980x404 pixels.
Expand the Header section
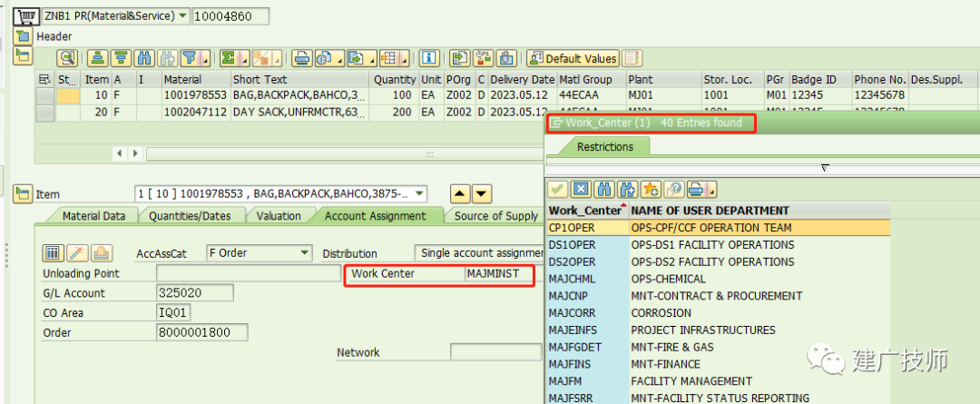(23, 37)
